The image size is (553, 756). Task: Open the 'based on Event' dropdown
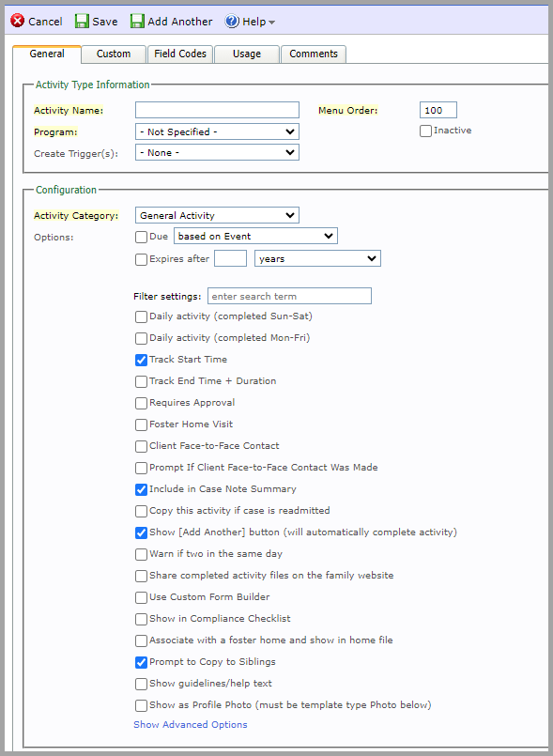coord(254,236)
